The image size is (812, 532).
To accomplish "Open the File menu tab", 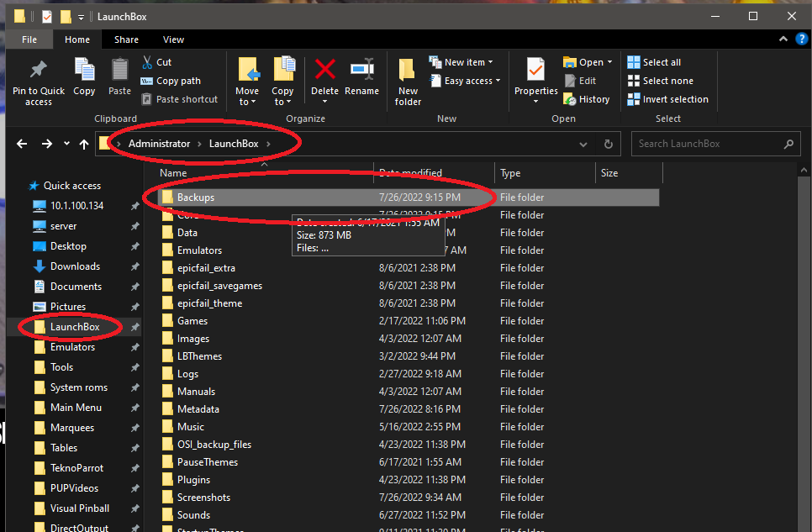I will pyautogui.click(x=29, y=40).
